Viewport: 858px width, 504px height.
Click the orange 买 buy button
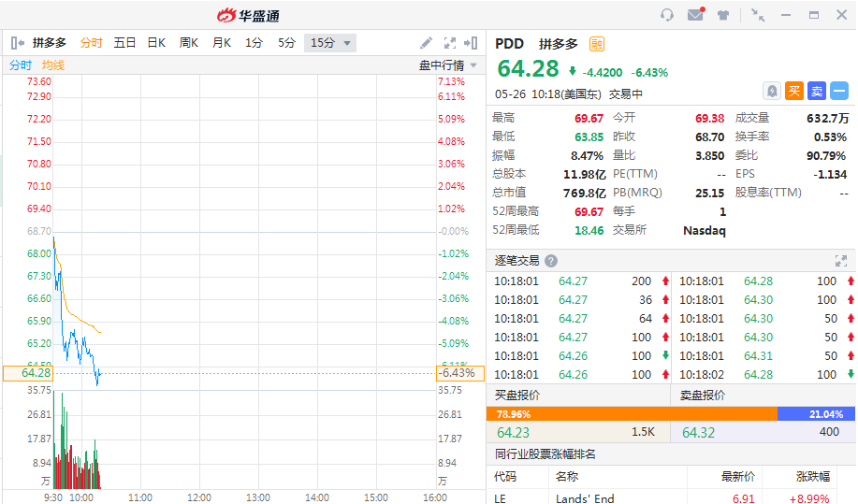(794, 91)
